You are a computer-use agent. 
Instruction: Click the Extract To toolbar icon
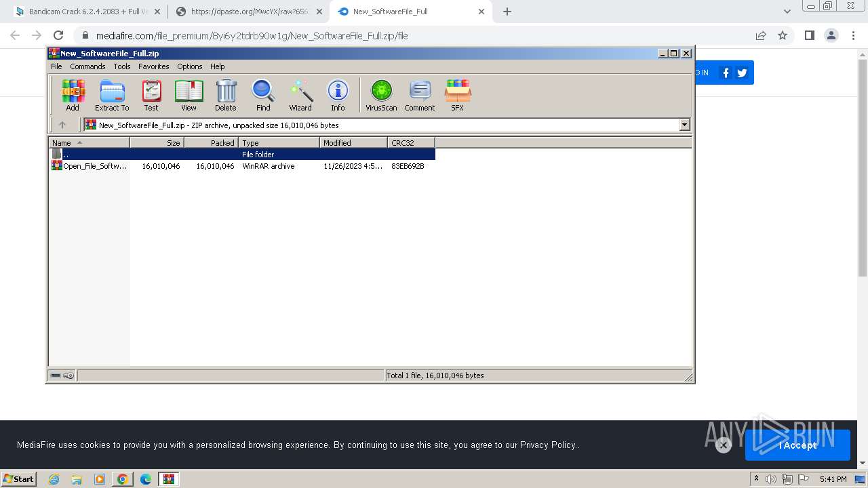click(112, 95)
